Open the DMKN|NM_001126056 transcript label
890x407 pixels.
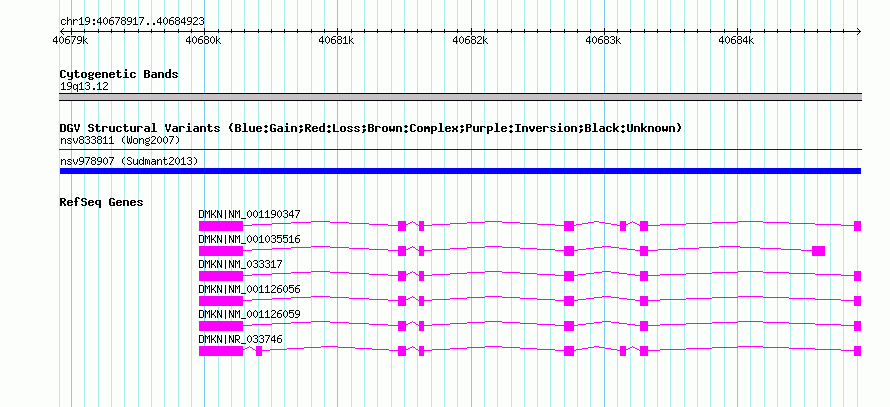pos(249,289)
